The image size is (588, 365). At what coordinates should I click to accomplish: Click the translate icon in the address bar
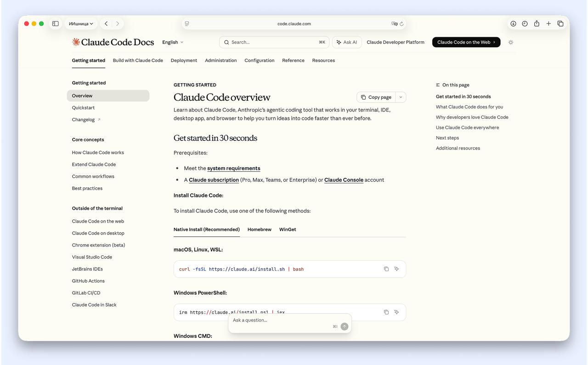394,24
